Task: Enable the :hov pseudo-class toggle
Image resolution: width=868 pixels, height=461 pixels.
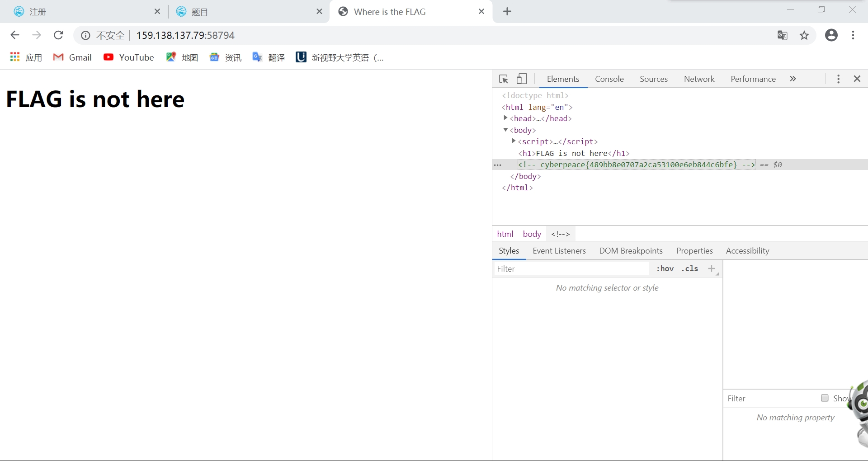Action: point(665,268)
